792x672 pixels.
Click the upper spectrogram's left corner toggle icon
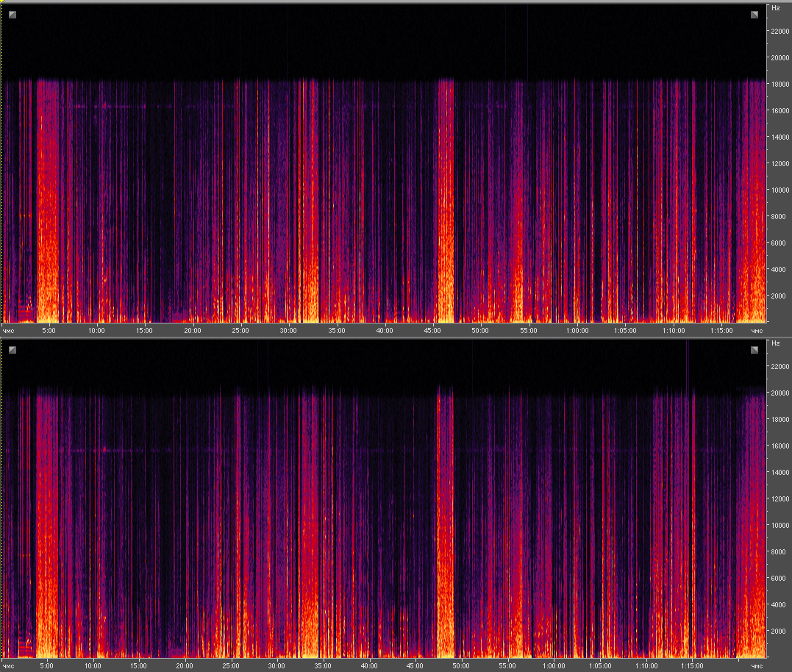pos(13,15)
